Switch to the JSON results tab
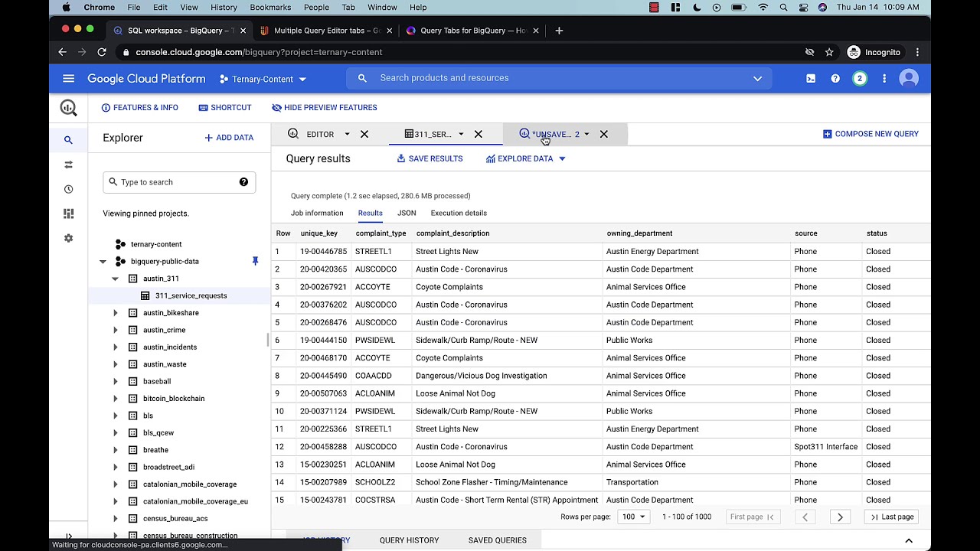 click(407, 213)
